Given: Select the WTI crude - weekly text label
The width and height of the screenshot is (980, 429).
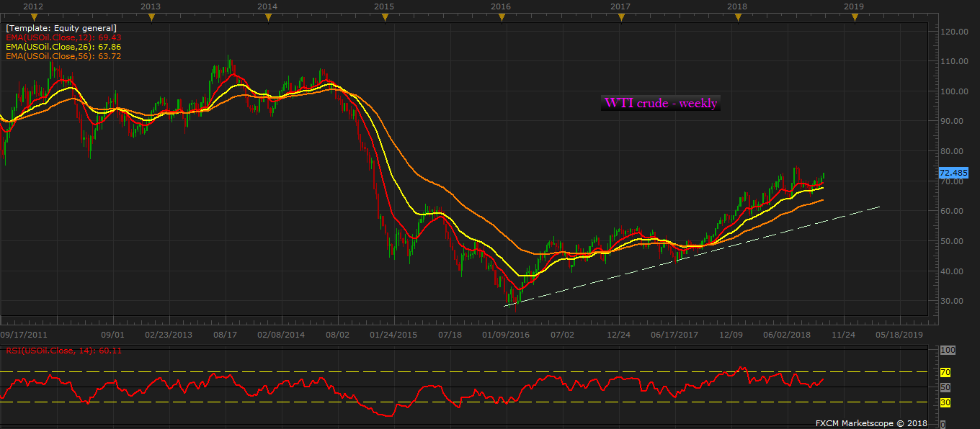Looking at the screenshot, I should [x=660, y=104].
